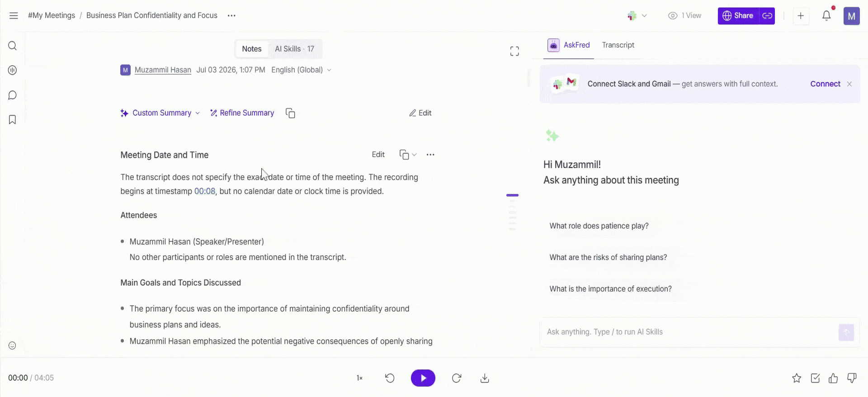The height and width of the screenshot is (397, 868).
Task: Click the plus add button in header
Action: (801, 16)
